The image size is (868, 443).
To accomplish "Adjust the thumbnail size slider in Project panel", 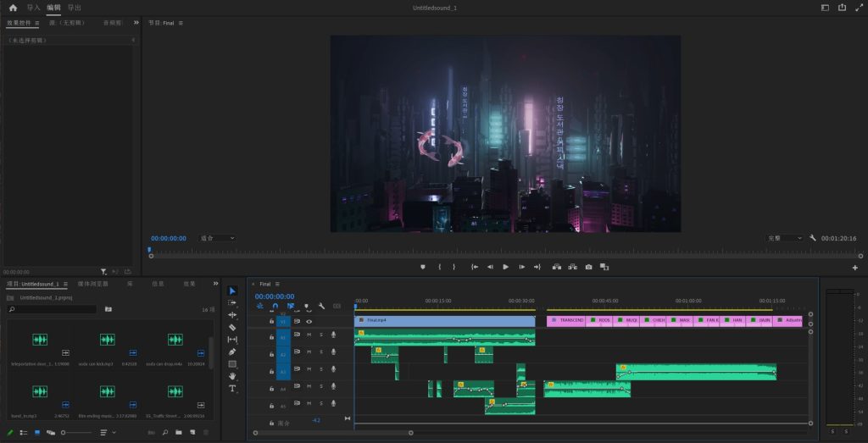I will click(x=76, y=433).
